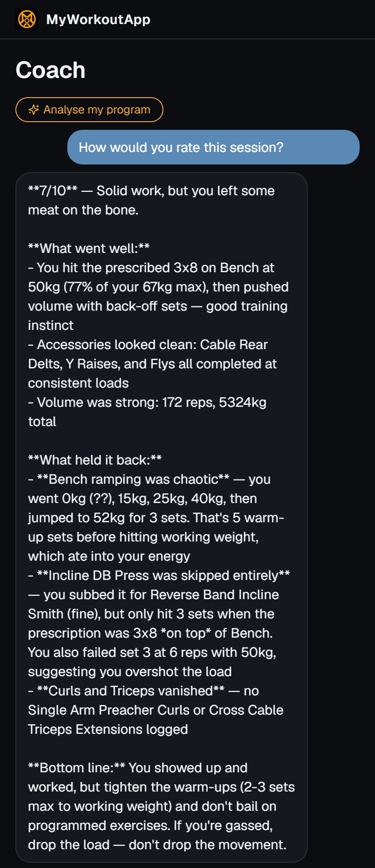The height and width of the screenshot is (868, 375).
Task: Select the 'What went well:' heading
Action: tap(89, 249)
